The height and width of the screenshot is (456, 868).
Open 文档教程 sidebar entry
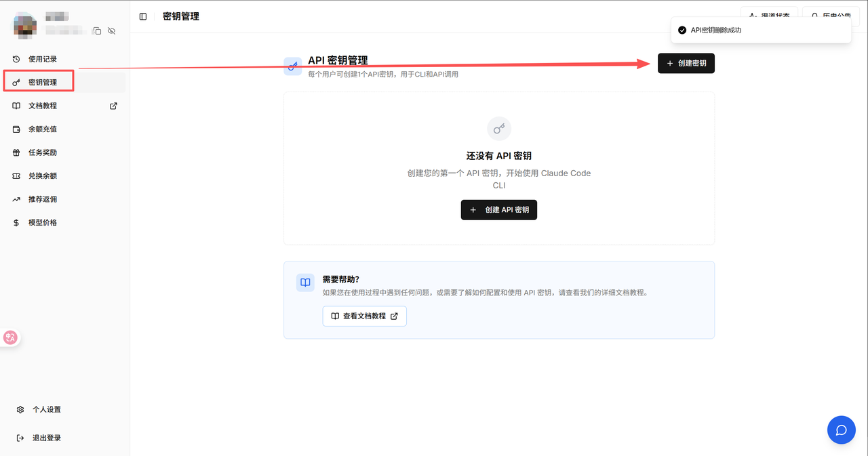pyautogui.click(x=43, y=106)
